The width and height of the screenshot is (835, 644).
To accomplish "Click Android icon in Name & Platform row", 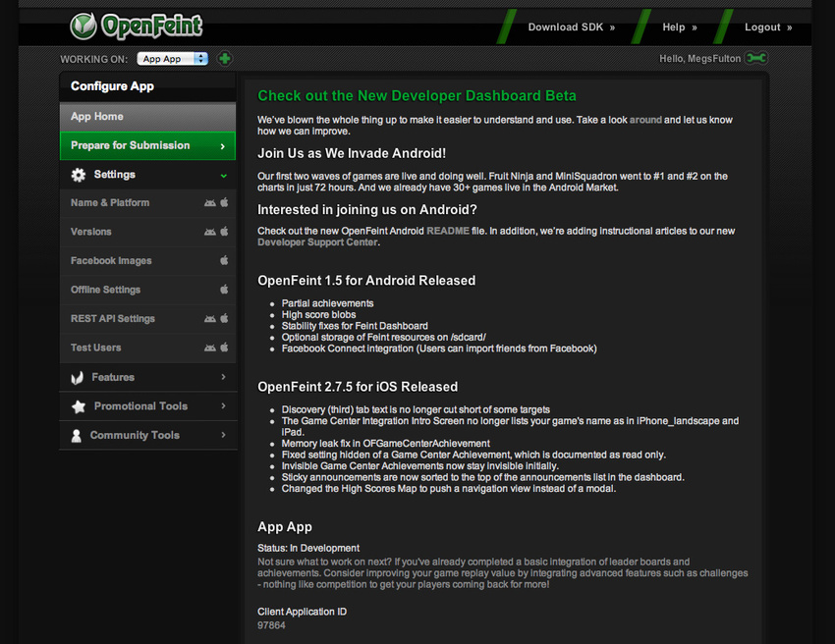I will pyautogui.click(x=210, y=203).
